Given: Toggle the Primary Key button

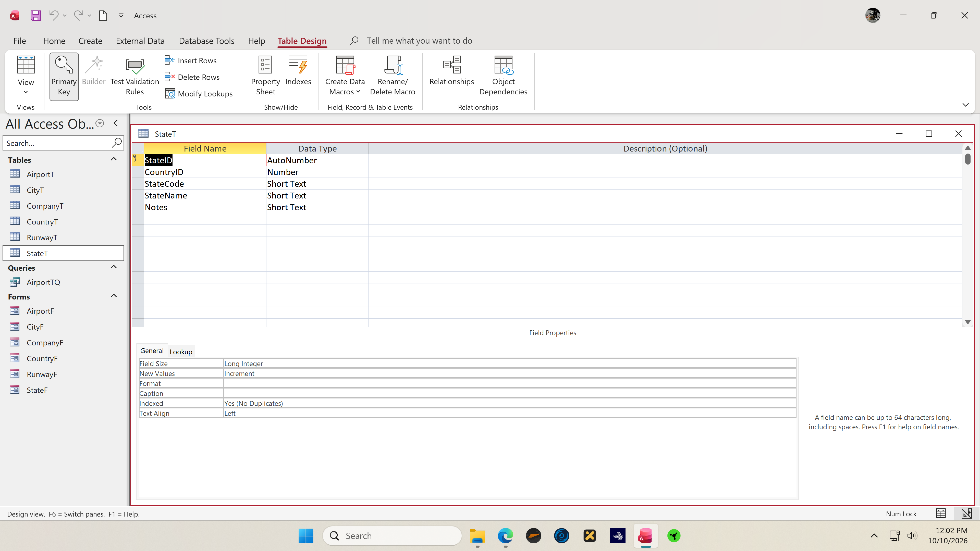Looking at the screenshot, I should [x=64, y=77].
